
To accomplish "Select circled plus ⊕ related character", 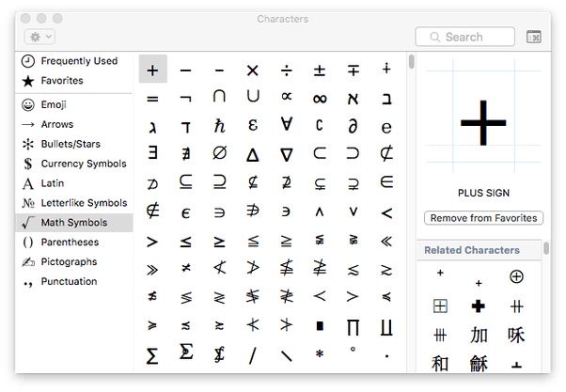I will coord(516,277).
